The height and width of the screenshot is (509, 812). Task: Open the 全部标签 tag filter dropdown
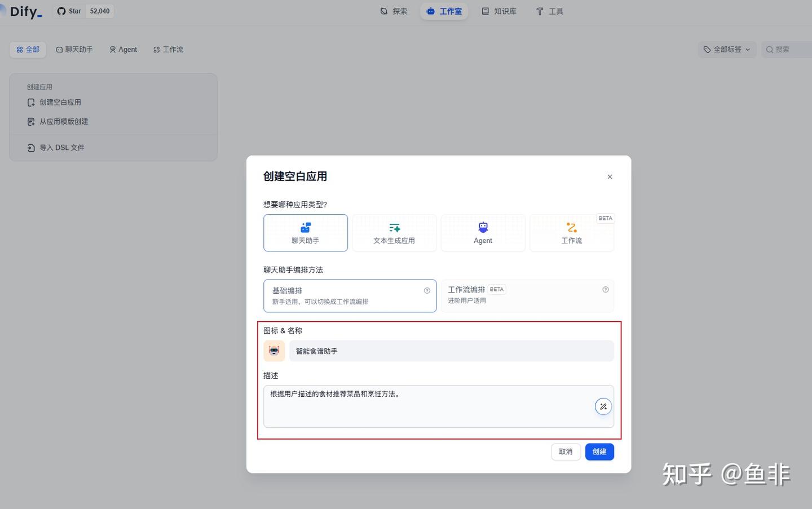click(727, 49)
